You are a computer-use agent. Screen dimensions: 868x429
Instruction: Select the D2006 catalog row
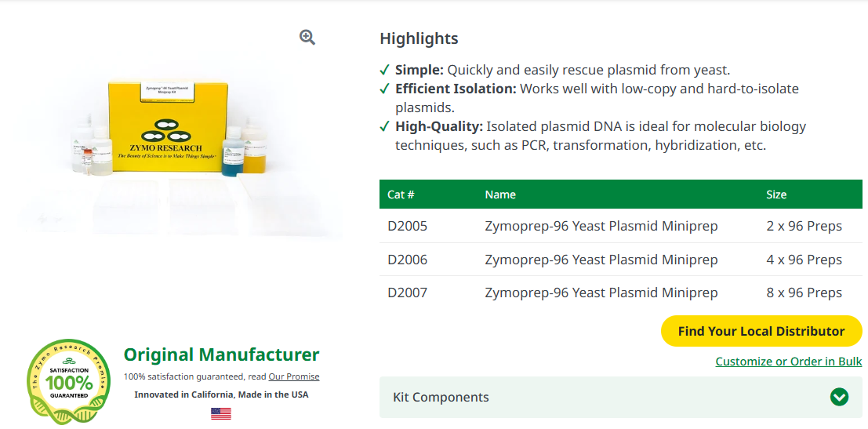[620, 260]
